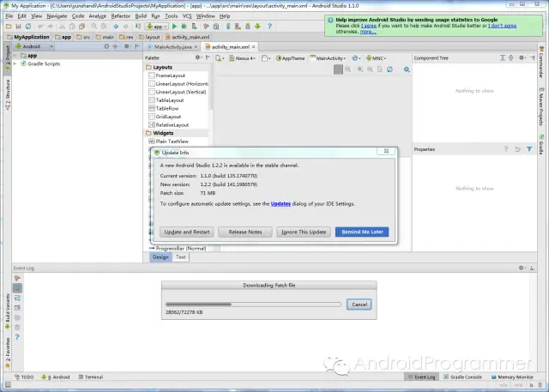Click the Open folder icon in the main toolbar
549x392 pixels.
(x=9, y=27)
